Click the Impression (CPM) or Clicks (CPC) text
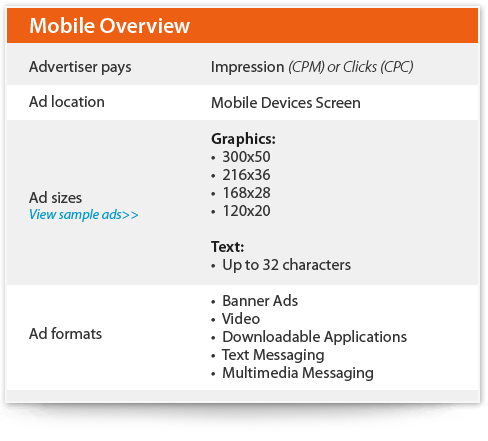 click(x=312, y=67)
